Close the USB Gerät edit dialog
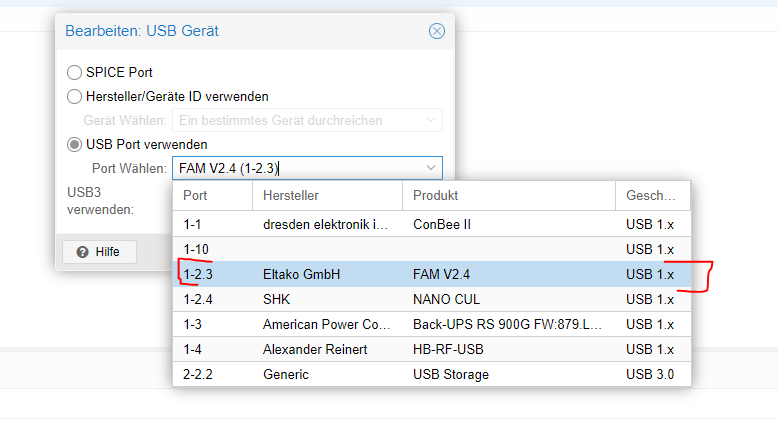778x437 pixels. click(x=437, y=31)
